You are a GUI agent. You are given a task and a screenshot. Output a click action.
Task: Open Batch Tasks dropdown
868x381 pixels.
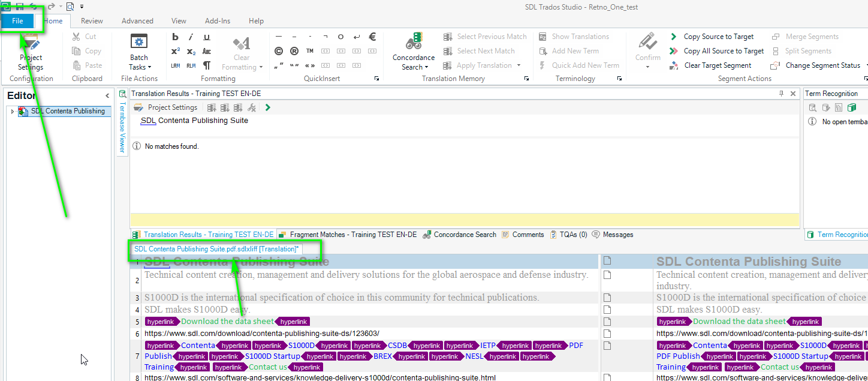(x=140, y=53)
